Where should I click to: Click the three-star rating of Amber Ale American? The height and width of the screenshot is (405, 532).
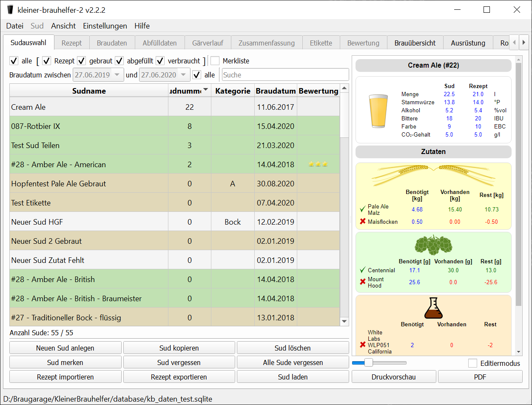click(318, 164)
